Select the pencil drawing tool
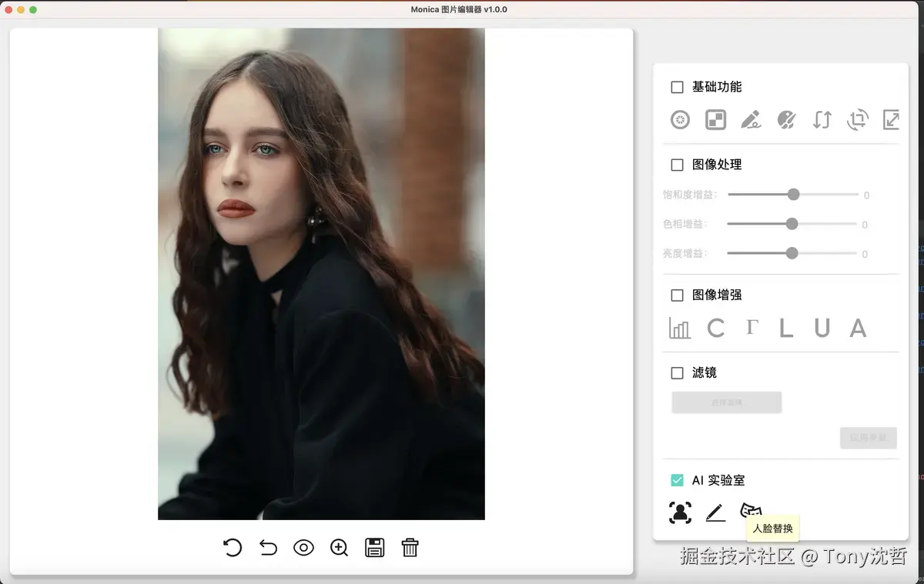This screenshot has height=584, width=924. [x=751, y=120]
